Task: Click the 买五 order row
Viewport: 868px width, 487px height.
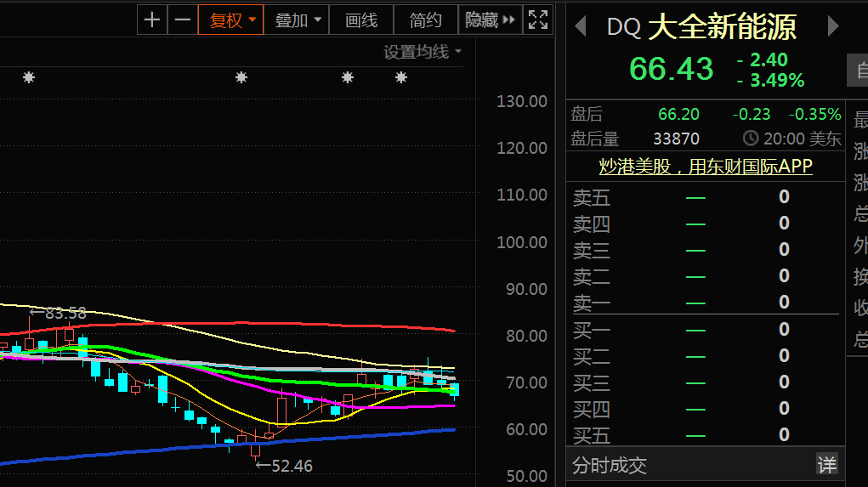Action: (706, 435)
